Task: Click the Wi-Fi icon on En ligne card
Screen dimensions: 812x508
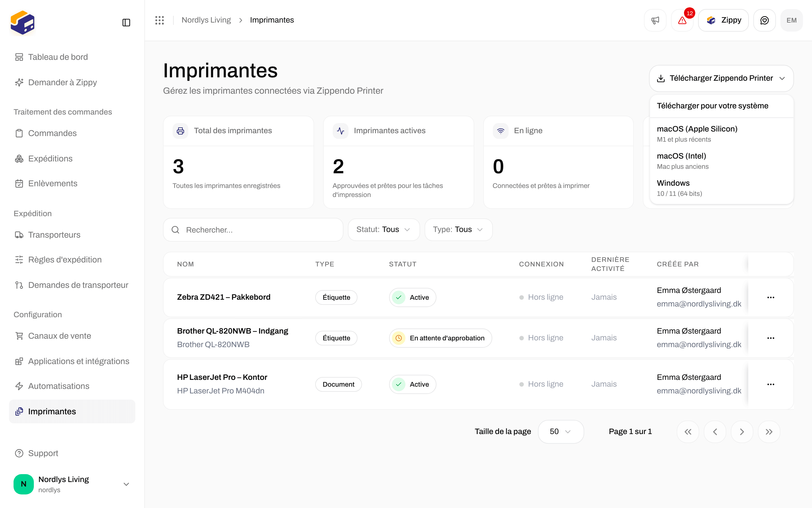Action: tap(501, 131)
